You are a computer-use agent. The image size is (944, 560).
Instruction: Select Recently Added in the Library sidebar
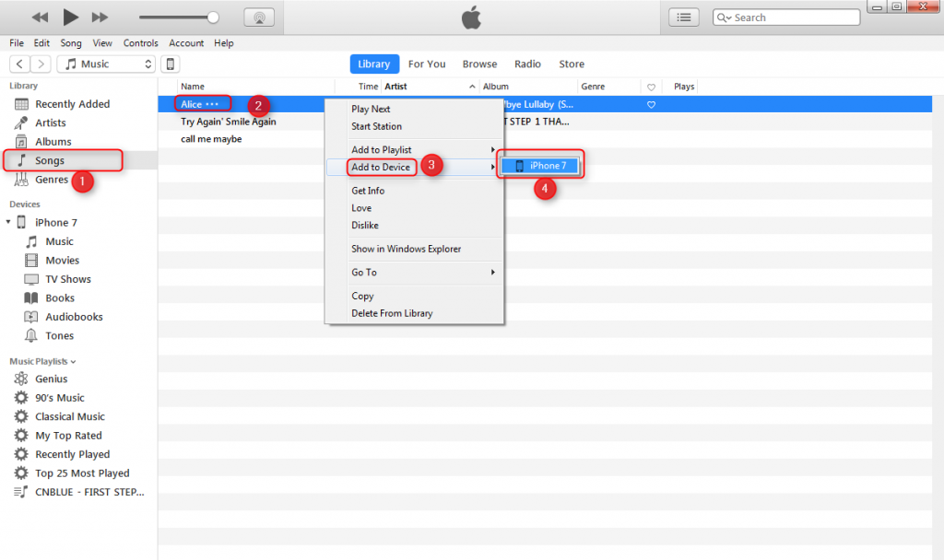[x=72, y=105]
